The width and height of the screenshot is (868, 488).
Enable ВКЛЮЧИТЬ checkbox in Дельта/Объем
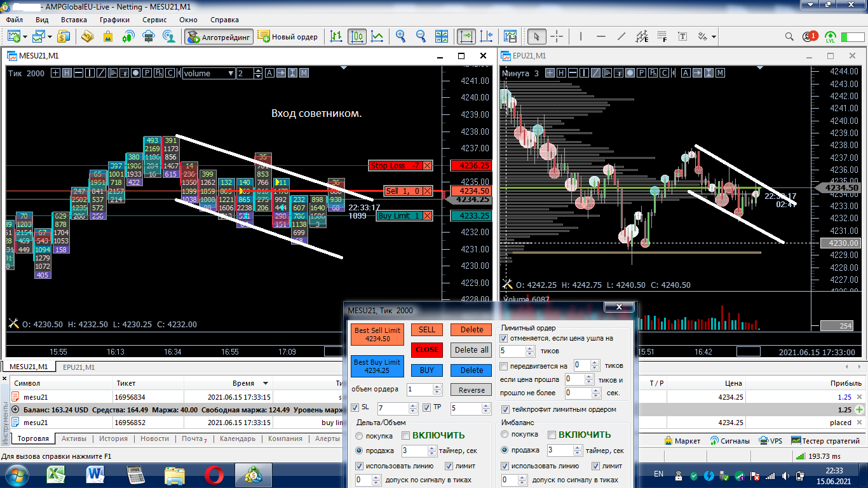pos(405,435)
